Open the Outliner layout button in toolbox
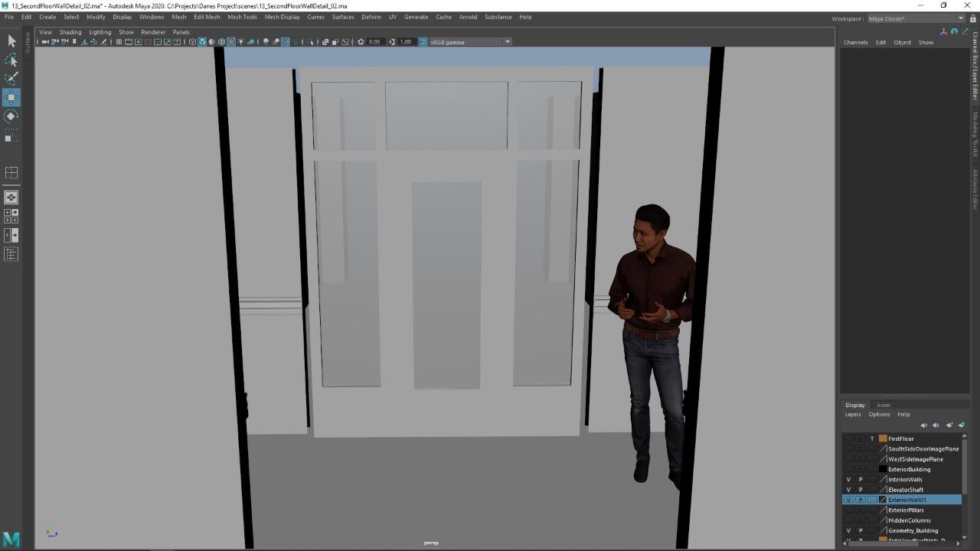980x551 pixels. (11, 255)
